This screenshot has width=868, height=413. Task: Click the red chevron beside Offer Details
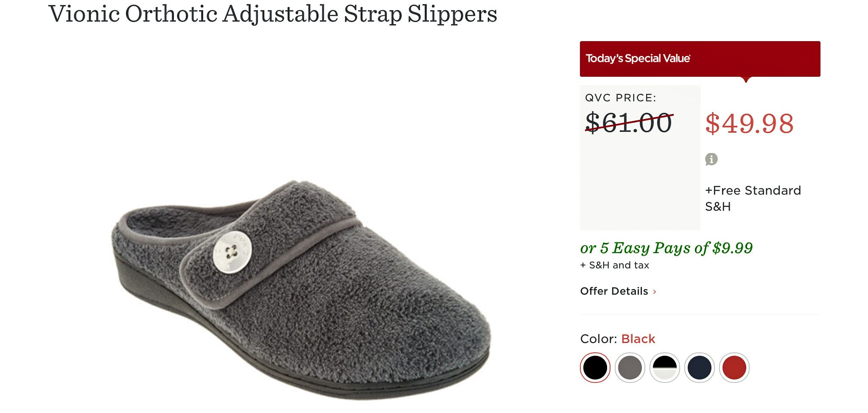(655, 292)
